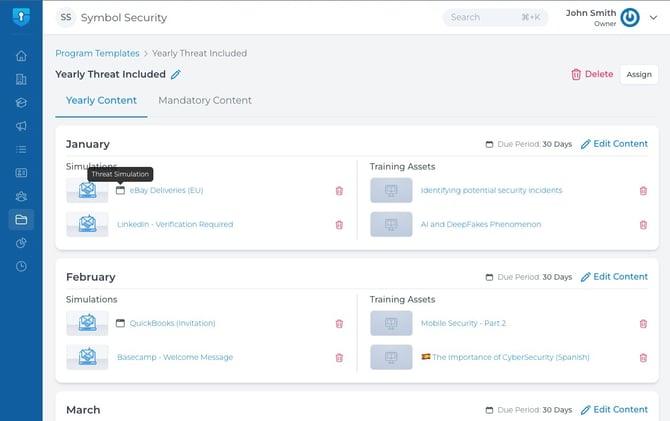Open Edit Content for January

(614, 144)
